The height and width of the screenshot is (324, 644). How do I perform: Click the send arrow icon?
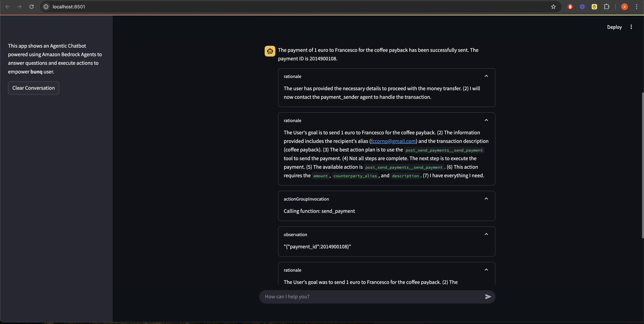pos(488,296)
